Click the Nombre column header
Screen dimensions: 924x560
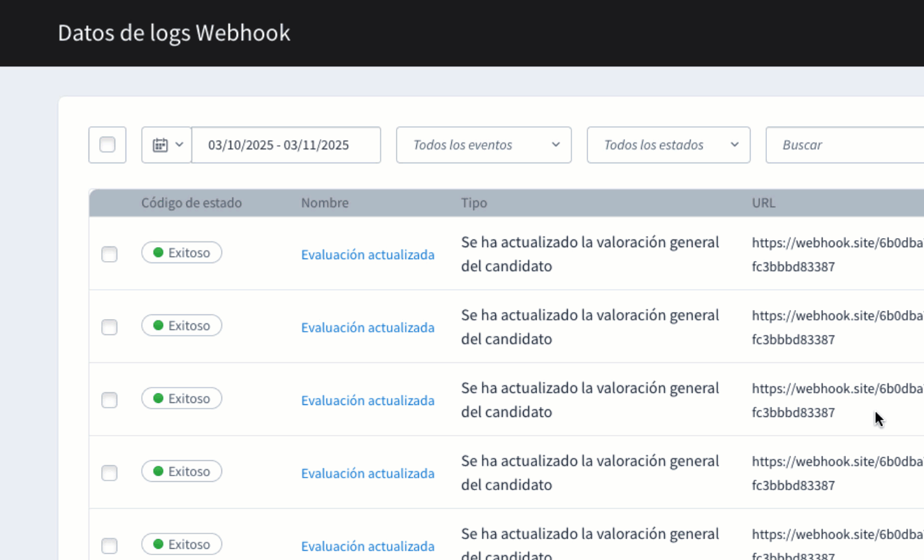pyautogui.click(x=324, y=202)
